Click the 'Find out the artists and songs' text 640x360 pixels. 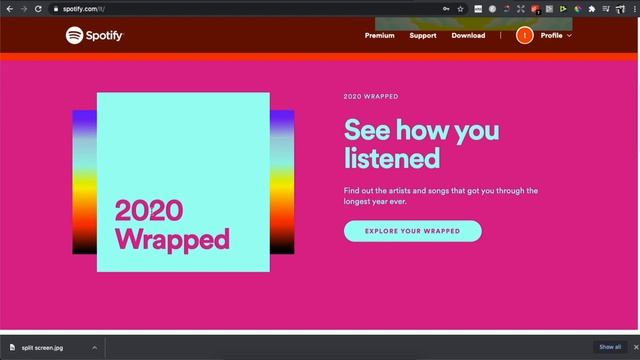(x=441, y=196)
